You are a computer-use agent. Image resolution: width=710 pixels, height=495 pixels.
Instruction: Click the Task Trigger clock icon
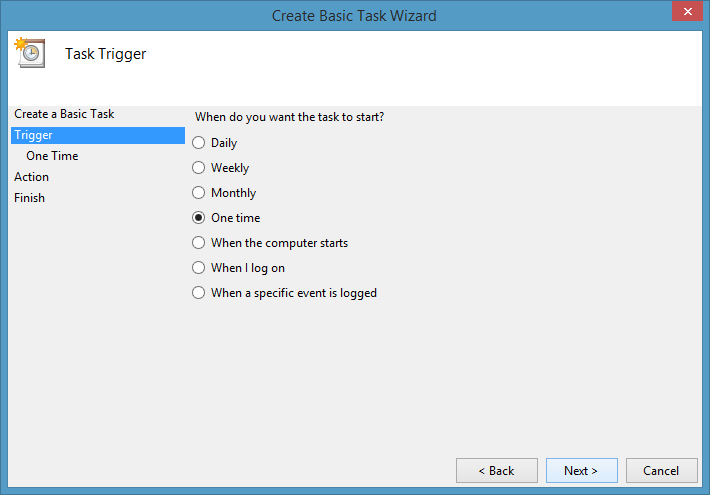27,52
